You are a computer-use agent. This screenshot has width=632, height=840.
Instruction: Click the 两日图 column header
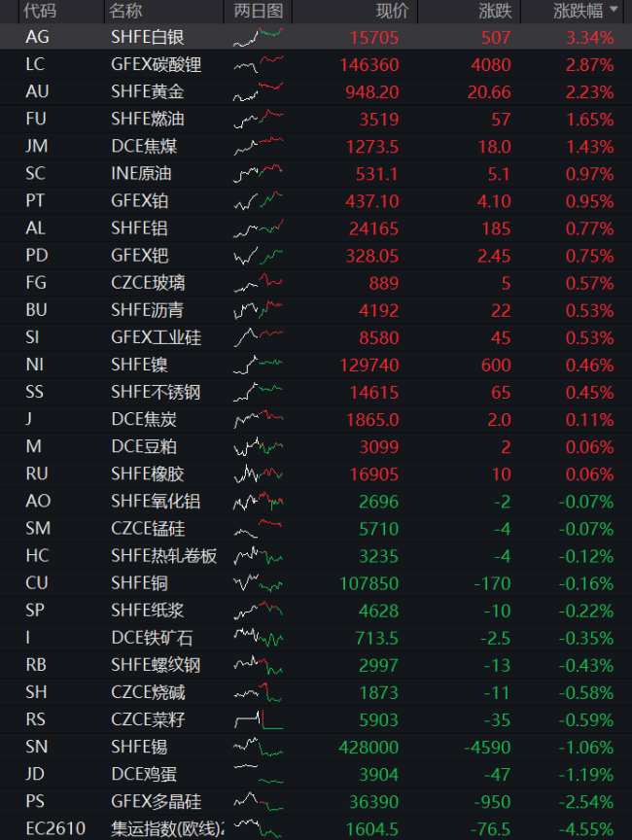[x=259, y=11]
